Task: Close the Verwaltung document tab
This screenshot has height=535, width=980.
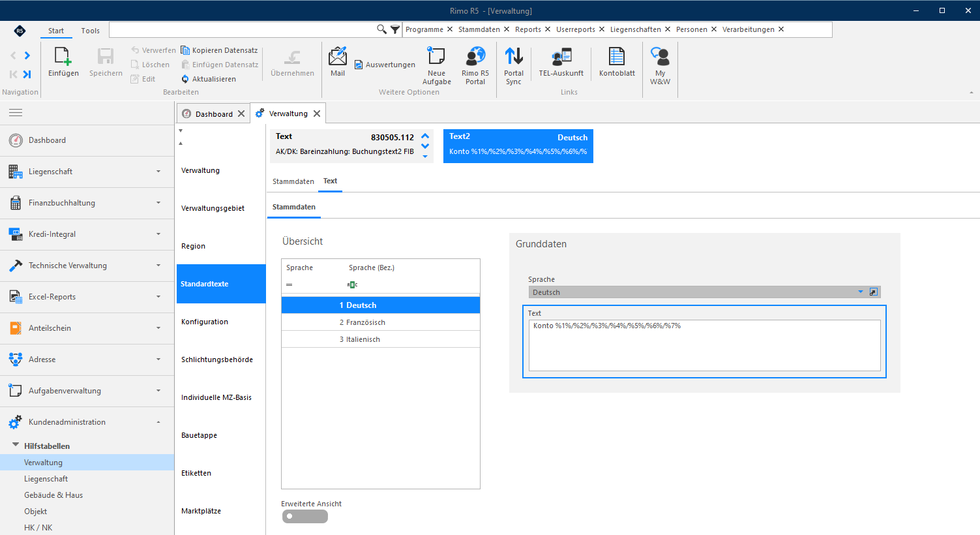Action: pyautogui.click(x=317, y=114)
